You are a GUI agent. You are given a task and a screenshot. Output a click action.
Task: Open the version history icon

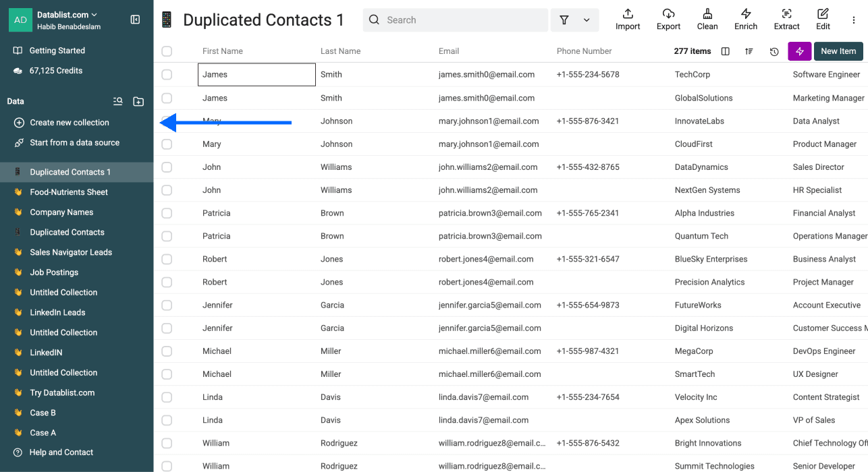coord(774,51)
